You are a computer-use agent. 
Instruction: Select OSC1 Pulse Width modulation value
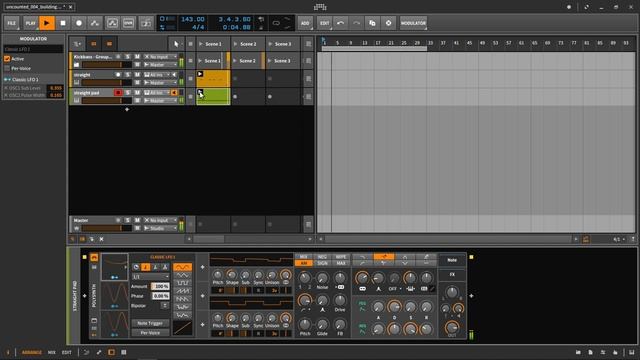pyautogui.click(x=56, y=95)
